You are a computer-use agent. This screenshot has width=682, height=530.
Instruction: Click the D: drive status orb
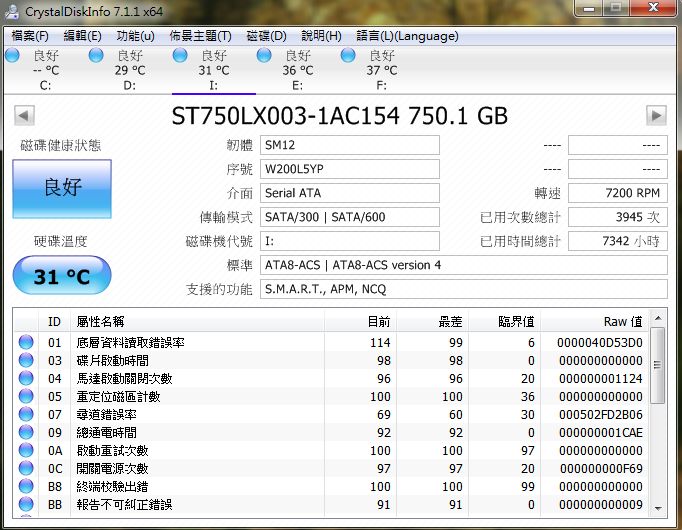96,55
